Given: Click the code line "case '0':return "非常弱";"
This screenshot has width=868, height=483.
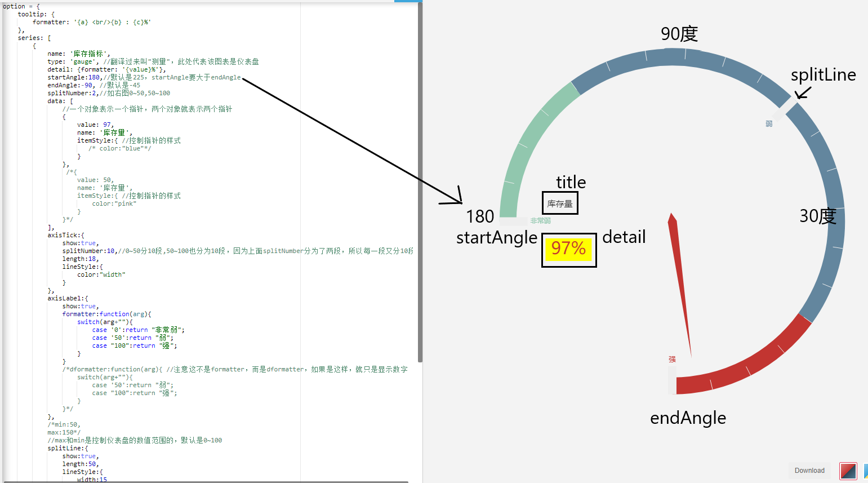Looking at the screenshot, I should pos(139,330).
